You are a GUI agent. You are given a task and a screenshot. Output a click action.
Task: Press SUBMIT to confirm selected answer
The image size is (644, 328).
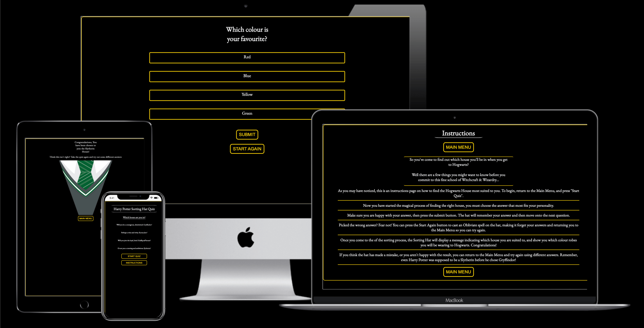coord(248,134)
